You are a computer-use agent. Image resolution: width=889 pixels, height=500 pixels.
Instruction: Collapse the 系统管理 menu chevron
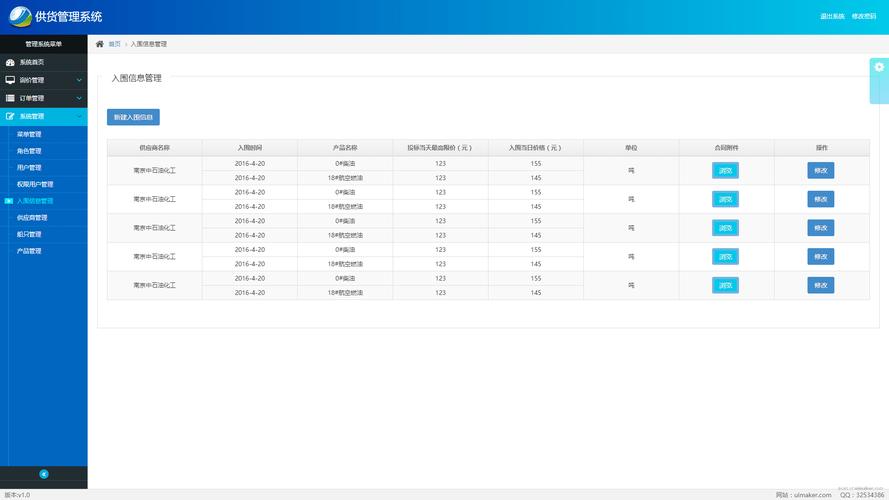(x=79, y=117)
